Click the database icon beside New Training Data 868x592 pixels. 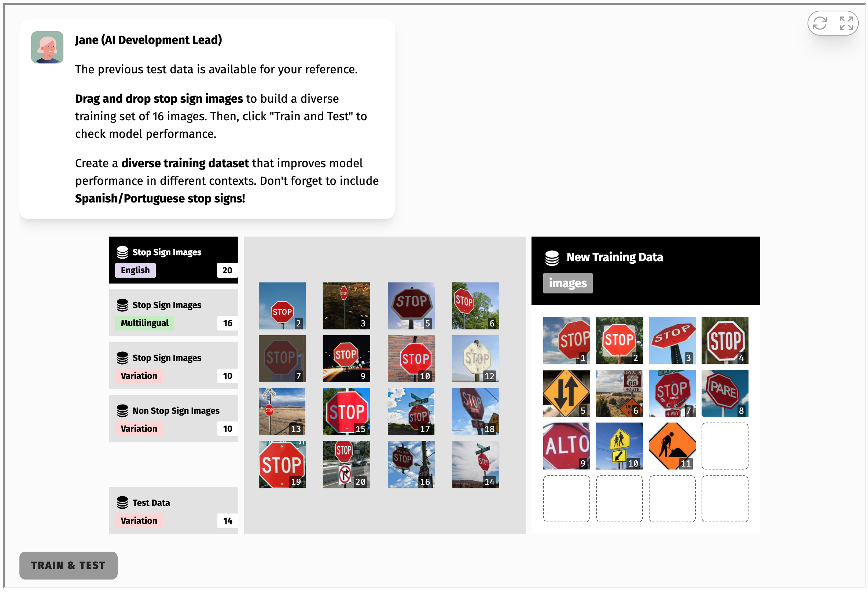tap(552, 258)
